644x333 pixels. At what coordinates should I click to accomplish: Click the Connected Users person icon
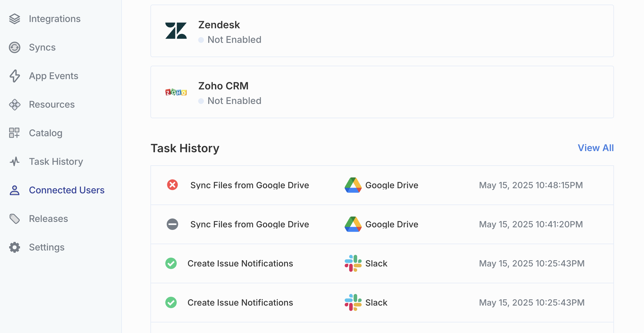[x=15, y=190]
